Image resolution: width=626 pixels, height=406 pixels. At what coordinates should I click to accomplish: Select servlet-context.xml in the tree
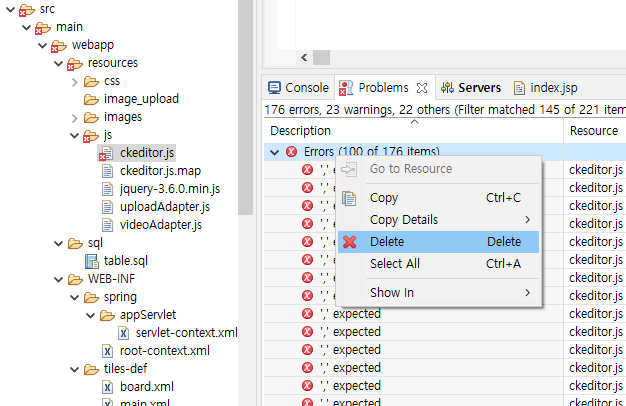(x=186, y=333)
